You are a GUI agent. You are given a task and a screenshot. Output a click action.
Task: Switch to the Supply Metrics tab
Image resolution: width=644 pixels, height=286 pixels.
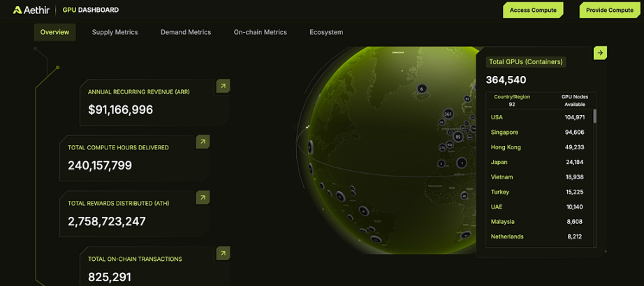click(115, 32)
